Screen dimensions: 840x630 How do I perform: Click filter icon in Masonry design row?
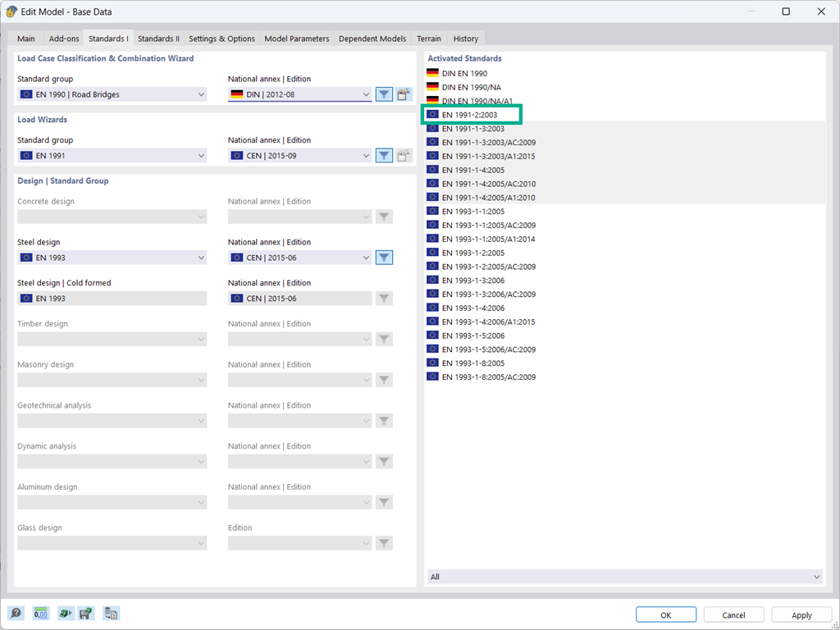[x=384, y=380]
